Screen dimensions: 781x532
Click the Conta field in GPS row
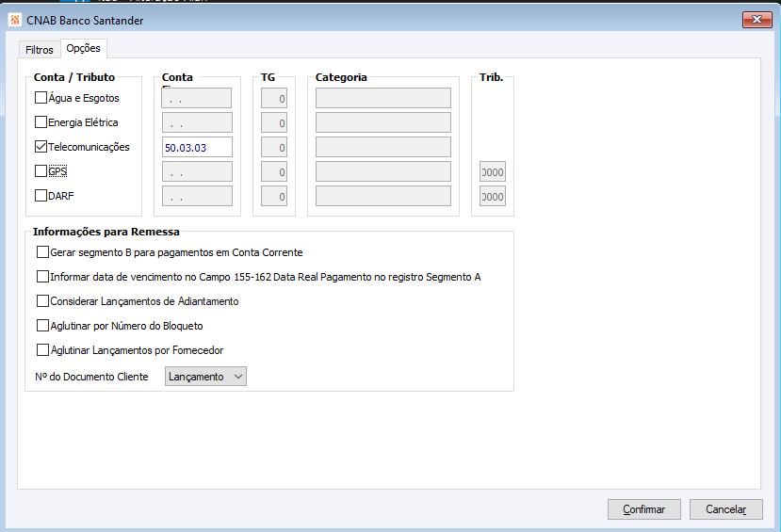coord(197,171)
